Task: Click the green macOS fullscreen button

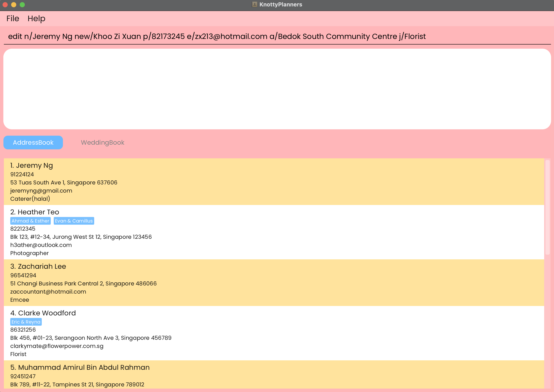Action: point(22,4)
